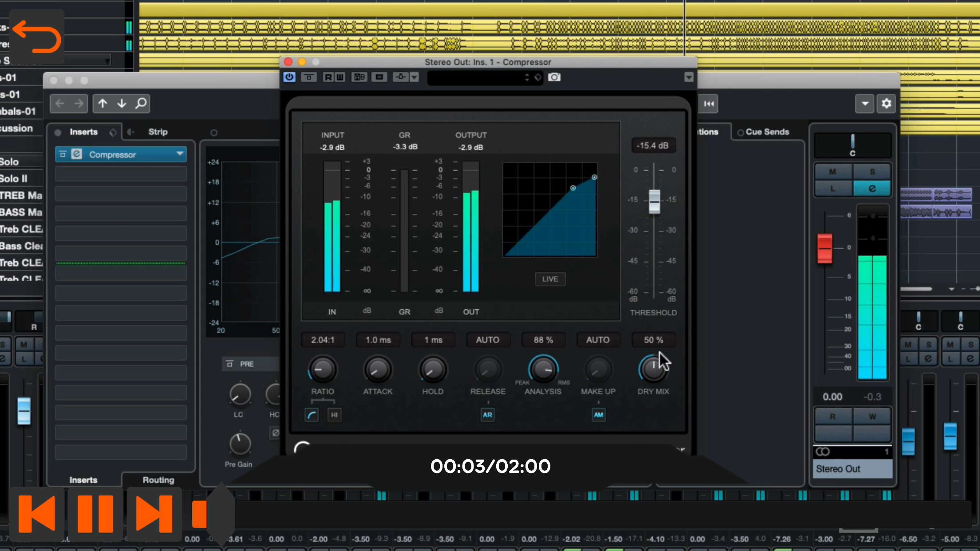
Task: Pause playback with the orange pause icon
Action: coord(95,514)
